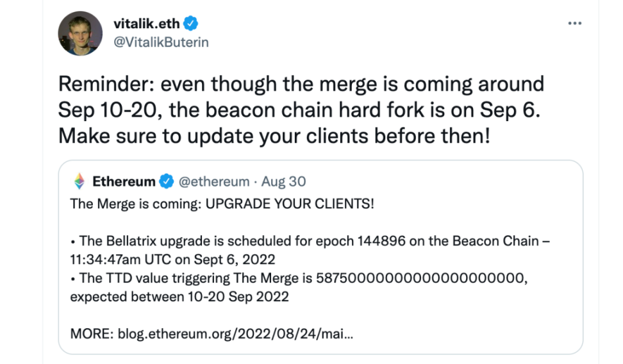Screen dimensions: 623x364
Task: Click the "11:34:47am UTC on Sept 6, 2022" line
Action: (172, 260)
